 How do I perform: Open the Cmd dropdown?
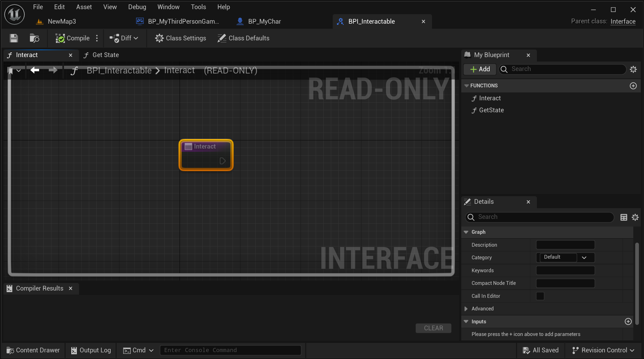[138, 350]
